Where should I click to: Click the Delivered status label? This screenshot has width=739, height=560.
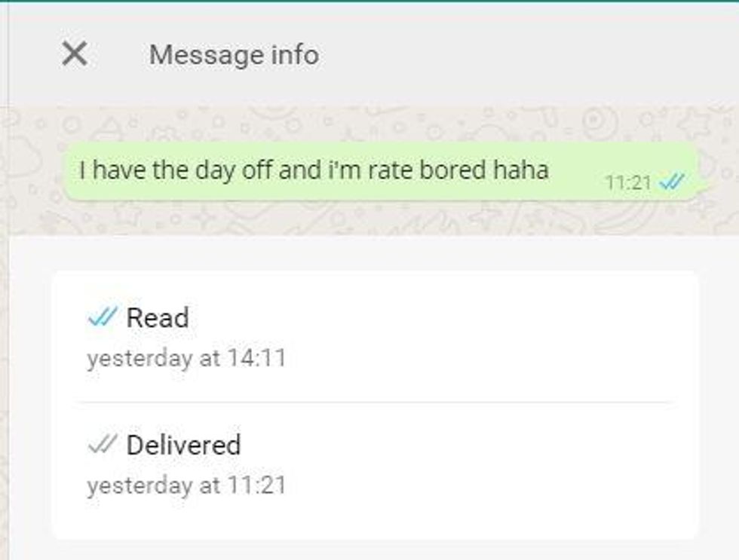click(184, 445)
